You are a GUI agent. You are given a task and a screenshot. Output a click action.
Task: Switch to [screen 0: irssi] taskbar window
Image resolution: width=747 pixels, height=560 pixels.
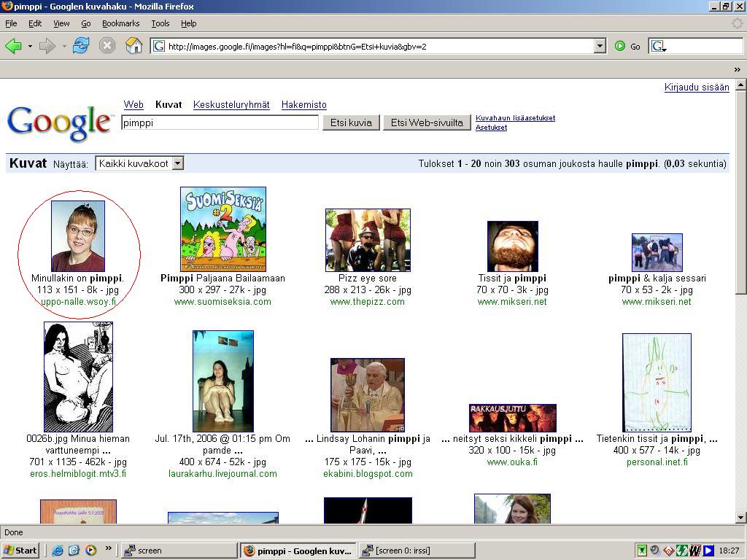click(417, 551)
